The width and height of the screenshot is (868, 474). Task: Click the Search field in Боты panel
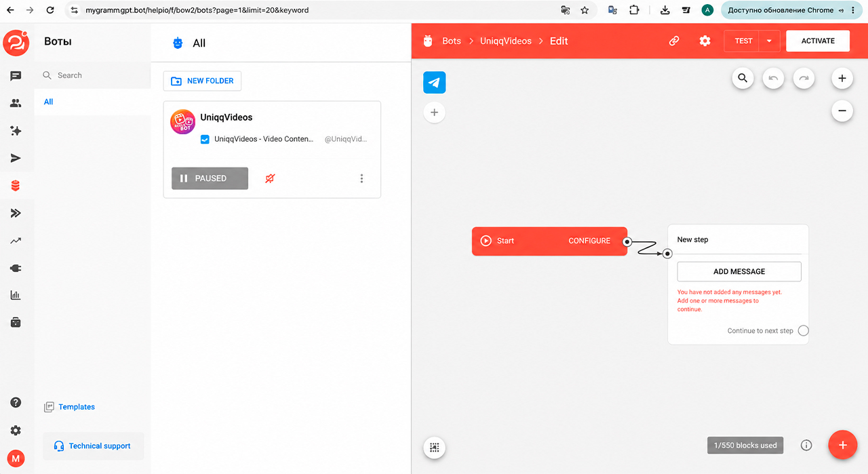[x=93, y=75]
